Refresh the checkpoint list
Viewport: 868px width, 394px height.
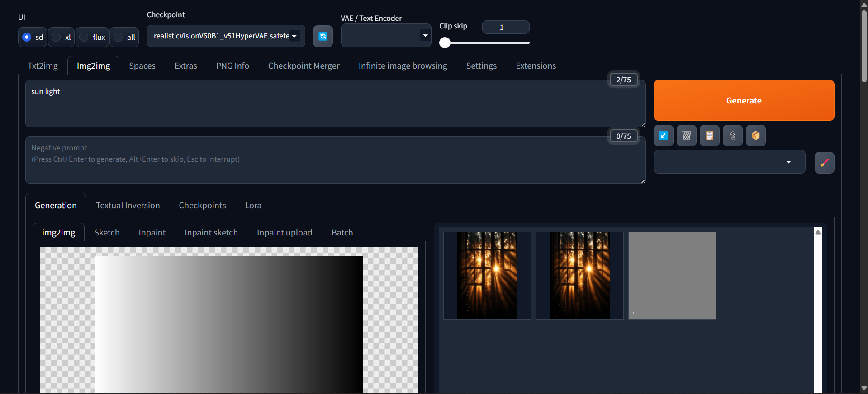[x=323, y=36]
